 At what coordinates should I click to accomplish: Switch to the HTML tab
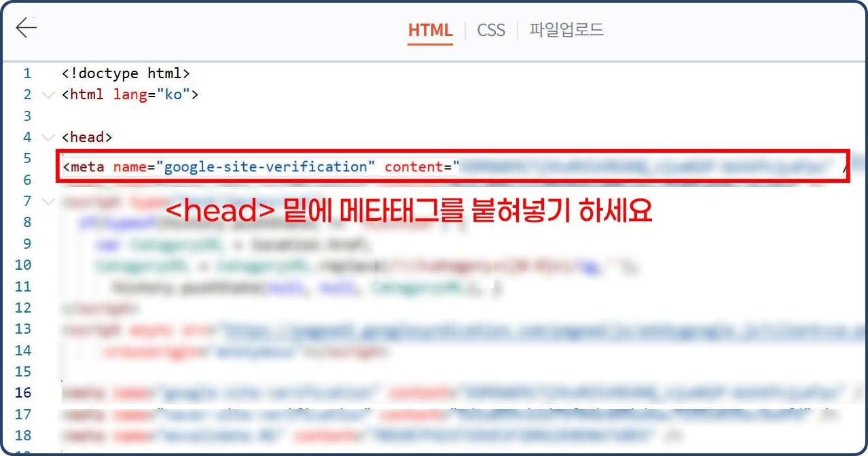430,30
